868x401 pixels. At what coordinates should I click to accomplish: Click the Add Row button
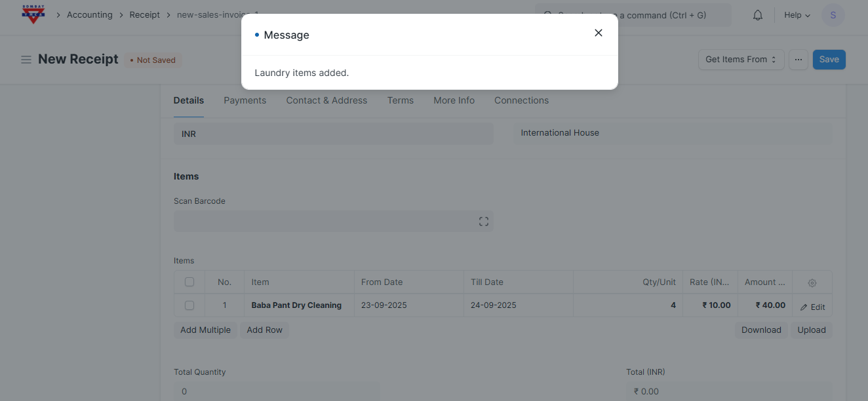[264, 330]
